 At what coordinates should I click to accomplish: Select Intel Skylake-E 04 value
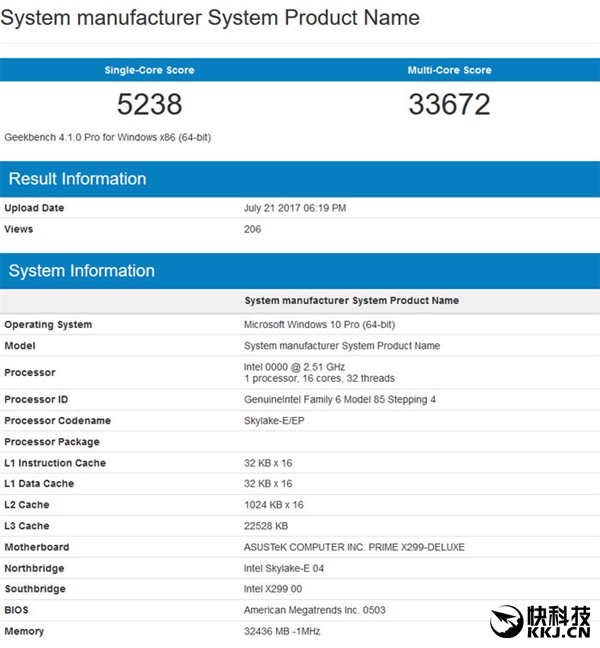[284, 568]
